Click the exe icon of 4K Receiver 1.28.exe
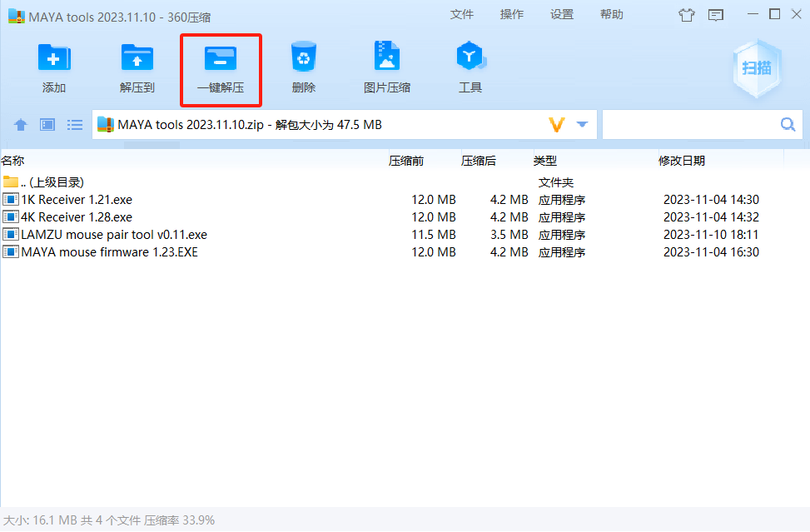Screen dimensions: 810x532 11,217
